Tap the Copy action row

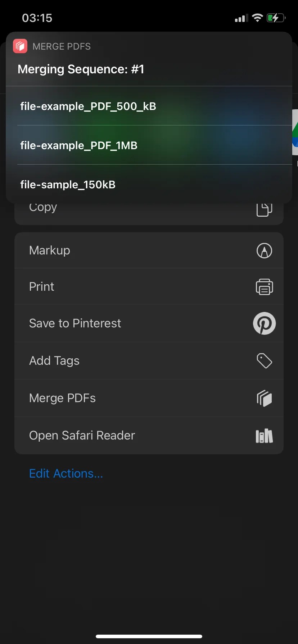click(x=108, y=207)
